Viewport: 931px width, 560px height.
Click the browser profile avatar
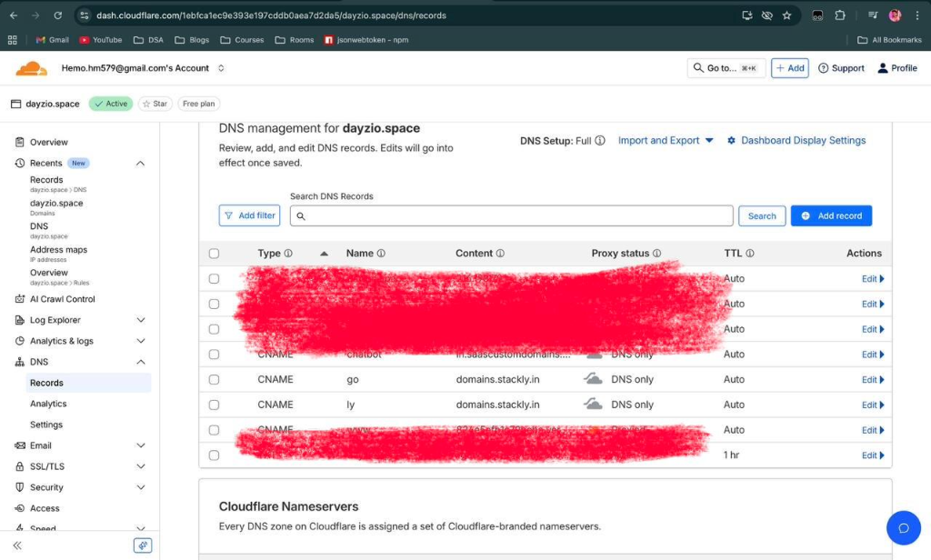895,15
